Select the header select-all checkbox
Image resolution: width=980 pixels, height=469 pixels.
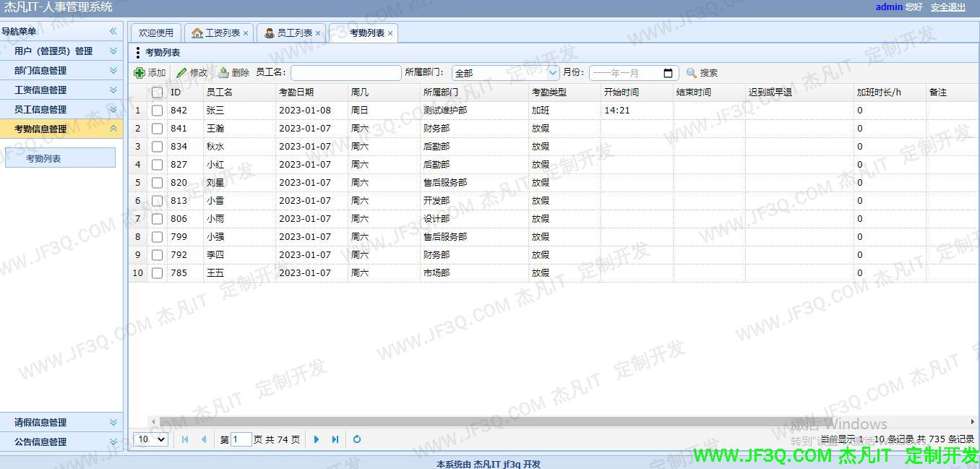(x=157, y=92)
